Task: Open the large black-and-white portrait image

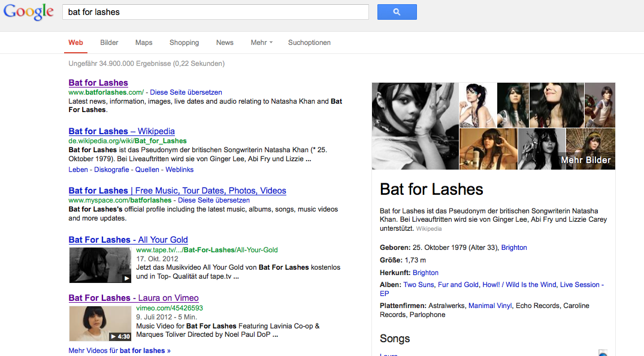Action: pos(415,126)
